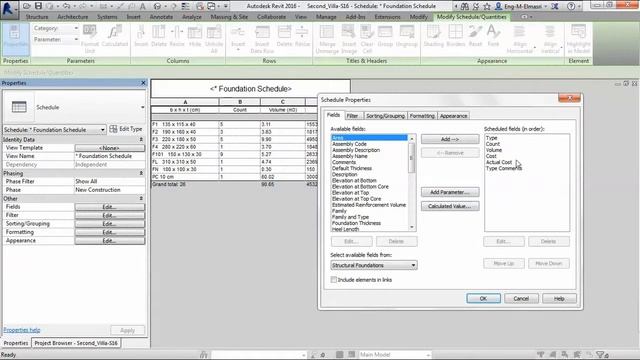Click Borders icon in Appearance panel

tap(456, 36)
